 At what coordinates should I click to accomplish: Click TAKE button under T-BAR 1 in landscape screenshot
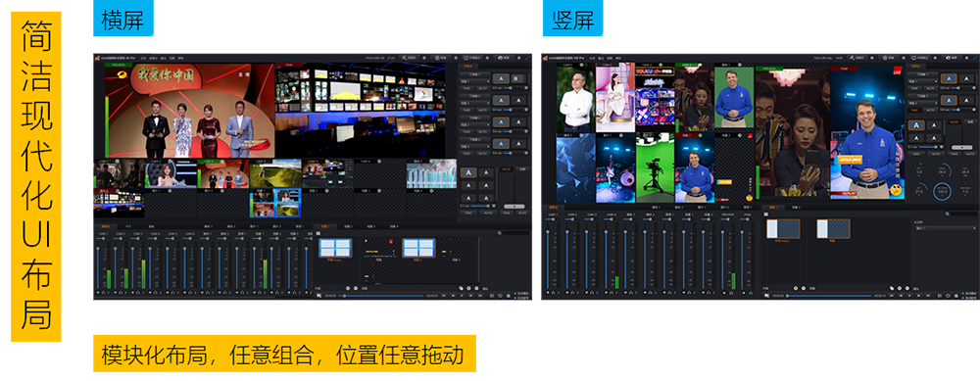click(466, 88)
